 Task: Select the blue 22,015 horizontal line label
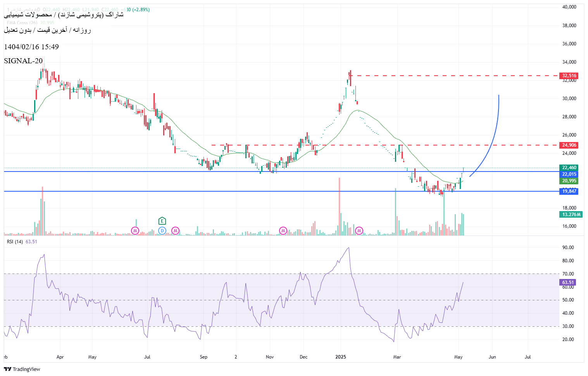(x=569, y=174)
